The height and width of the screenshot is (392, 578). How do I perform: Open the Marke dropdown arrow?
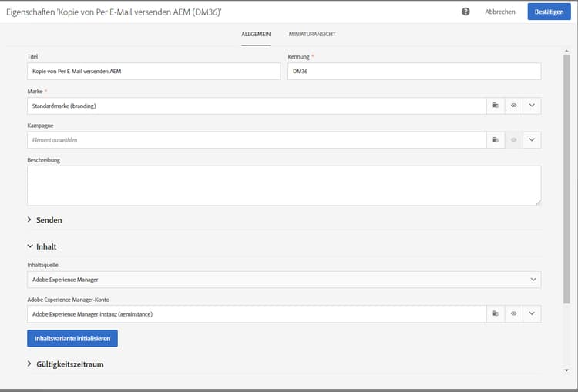[532, 106]
